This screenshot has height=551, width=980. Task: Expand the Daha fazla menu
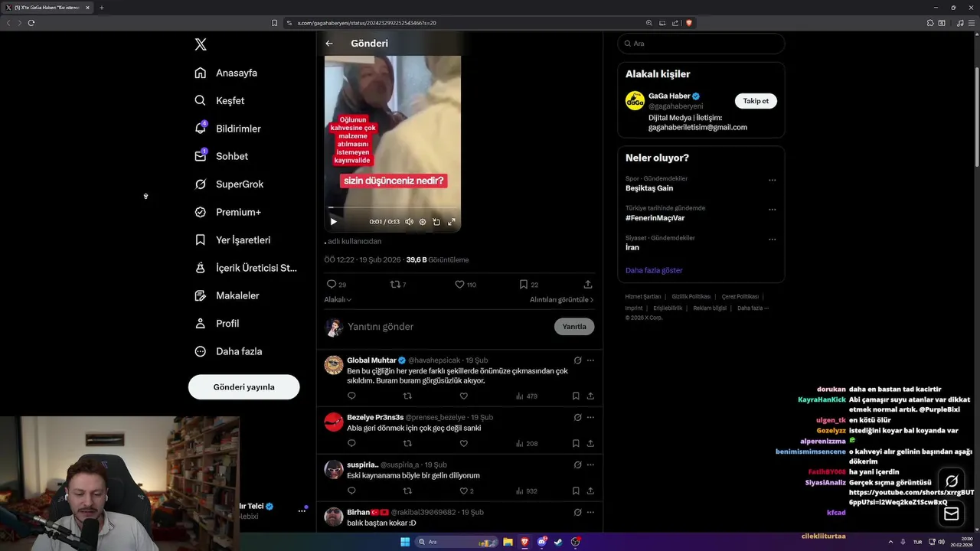click(x=228, y=351)
